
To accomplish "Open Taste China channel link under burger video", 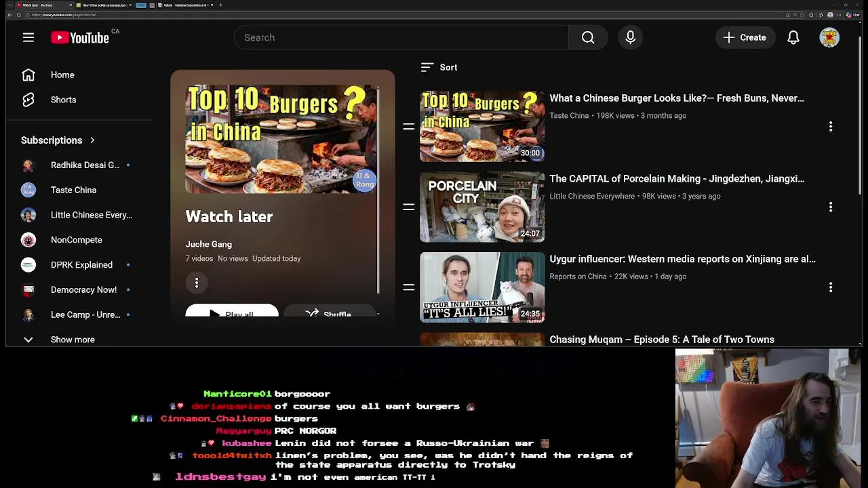I will (x=569, y=116).
